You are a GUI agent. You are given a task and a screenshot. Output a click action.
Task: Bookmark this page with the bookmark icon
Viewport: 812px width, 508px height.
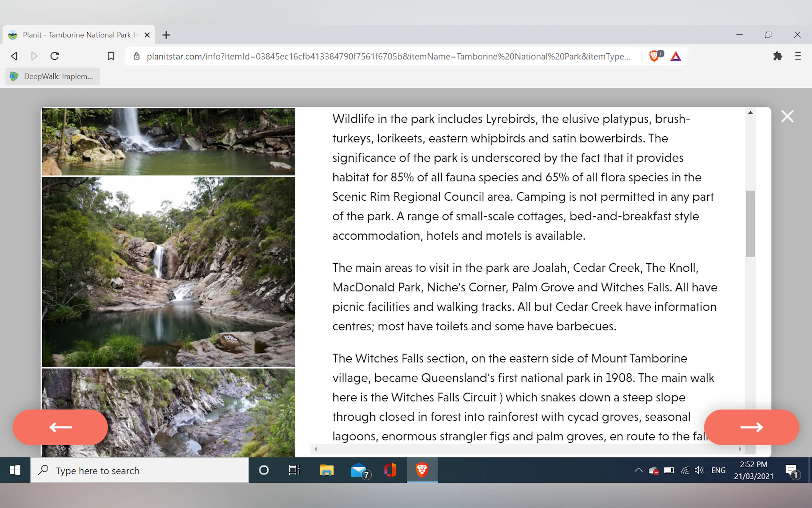[x=111, y=56]
